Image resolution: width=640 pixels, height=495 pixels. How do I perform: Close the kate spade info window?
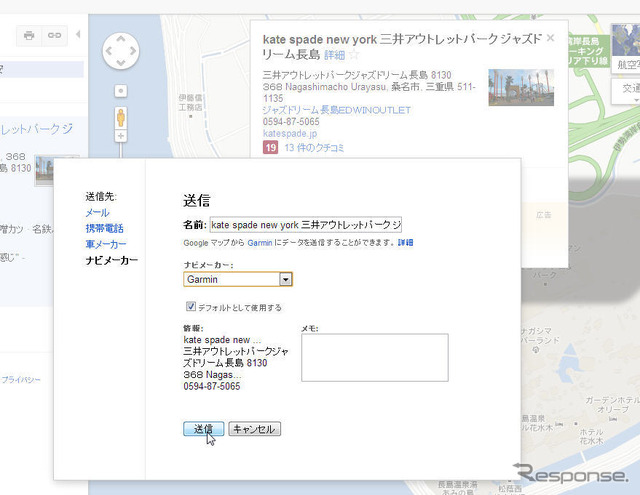tap(550, 38)
